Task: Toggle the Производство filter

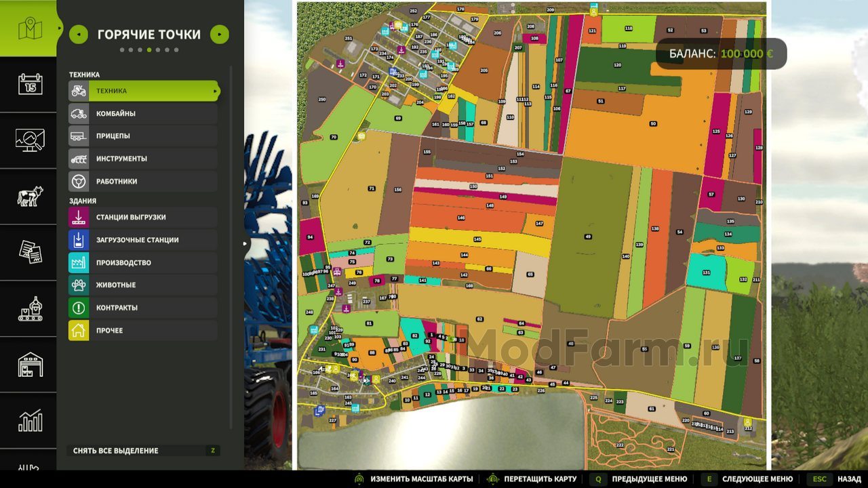Action: click(x=143, y=262)
